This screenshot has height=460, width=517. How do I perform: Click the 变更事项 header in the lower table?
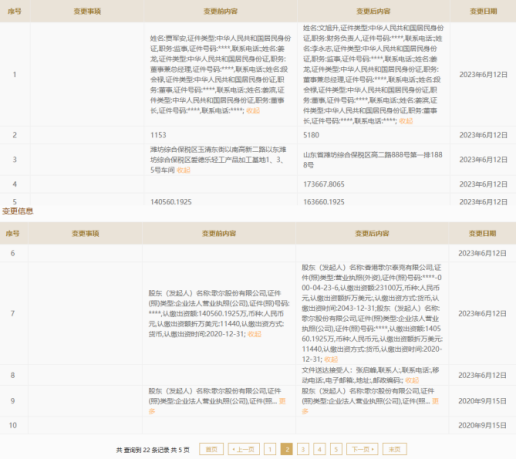(86, 233)
